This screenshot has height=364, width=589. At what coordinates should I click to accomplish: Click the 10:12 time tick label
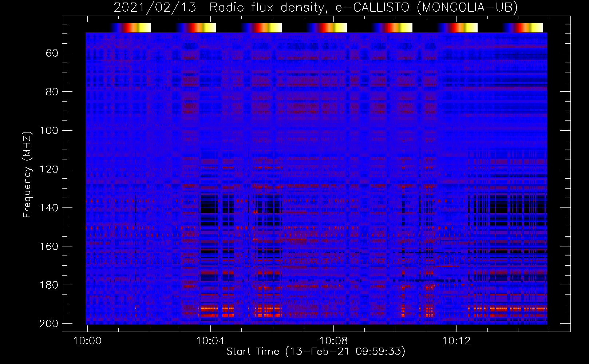(456, 341)
